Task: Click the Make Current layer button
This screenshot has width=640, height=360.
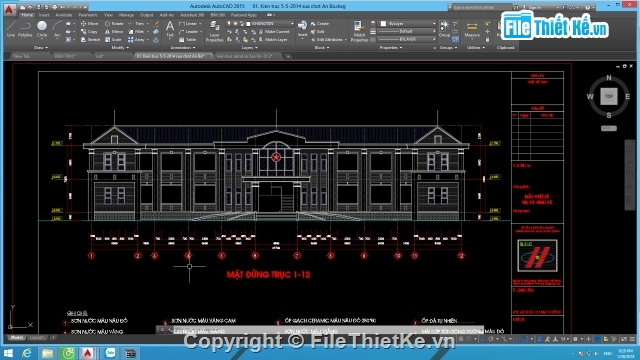Action: pyautogui.click(x=274, y=31)
